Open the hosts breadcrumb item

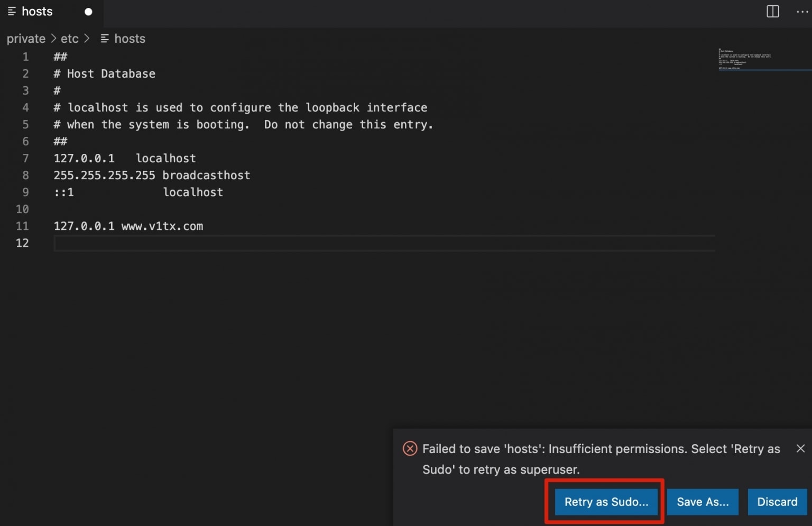[130, 39]
